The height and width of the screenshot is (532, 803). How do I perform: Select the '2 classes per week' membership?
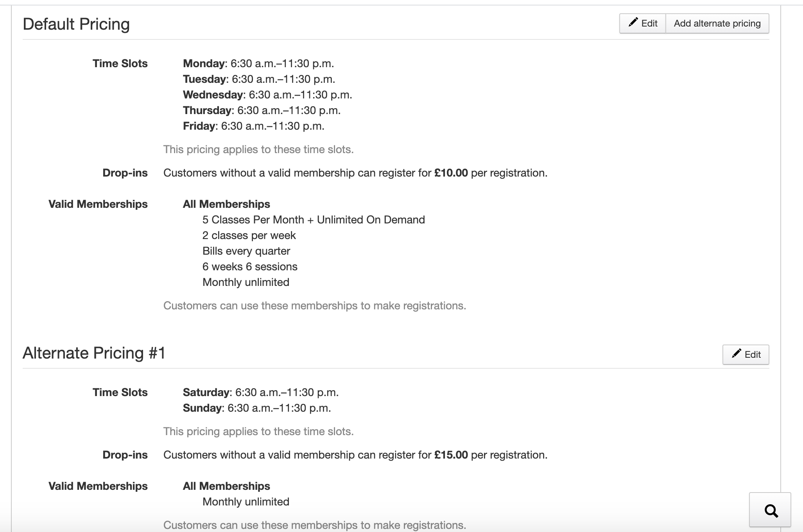(x=249, y=236)
